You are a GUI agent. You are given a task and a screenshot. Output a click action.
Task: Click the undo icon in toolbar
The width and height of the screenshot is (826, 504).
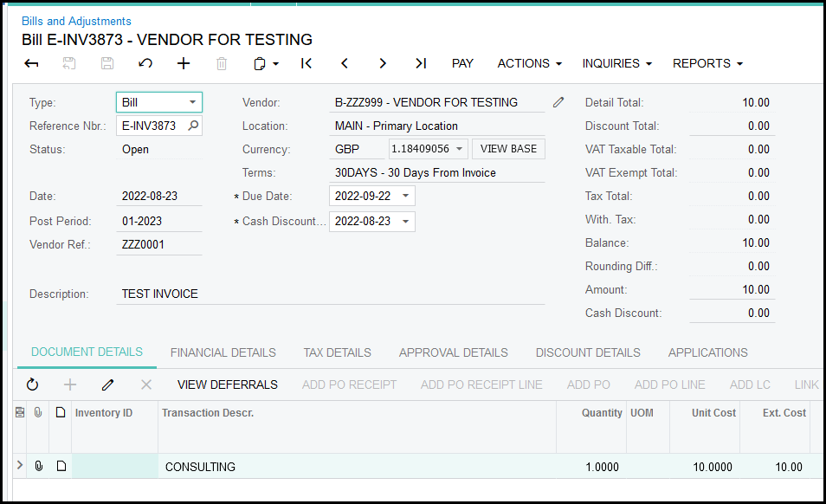pyautogui.click(x=145, y=63)
